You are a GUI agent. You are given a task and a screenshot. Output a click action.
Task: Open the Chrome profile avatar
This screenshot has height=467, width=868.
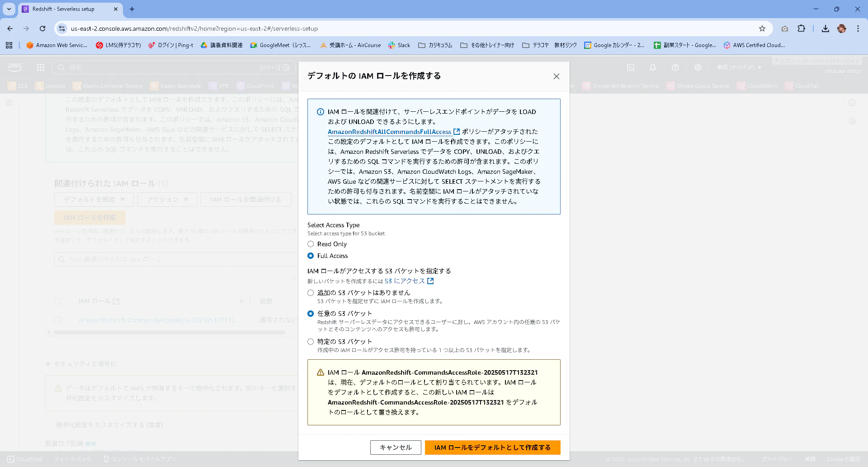point(841,29)
